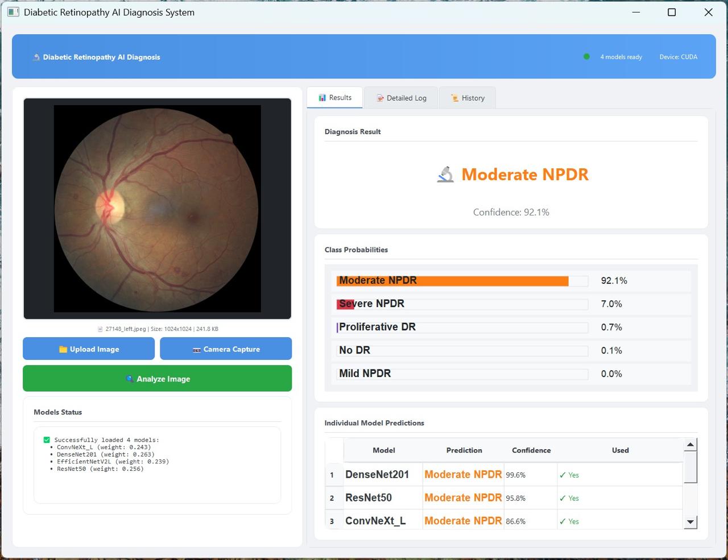Click the "Device: CUDA" label
The width and height of the screenshot is (728, 560).
click(679, 57)
